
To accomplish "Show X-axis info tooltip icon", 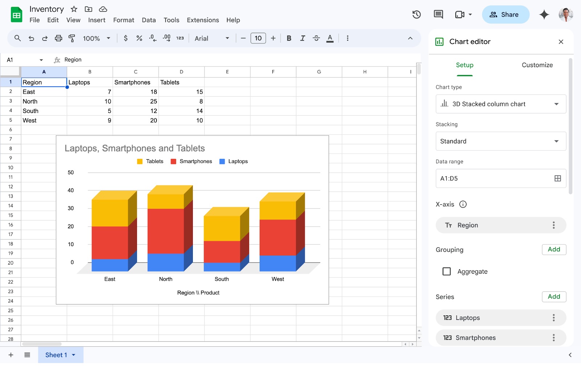I will tap(463, 204).
